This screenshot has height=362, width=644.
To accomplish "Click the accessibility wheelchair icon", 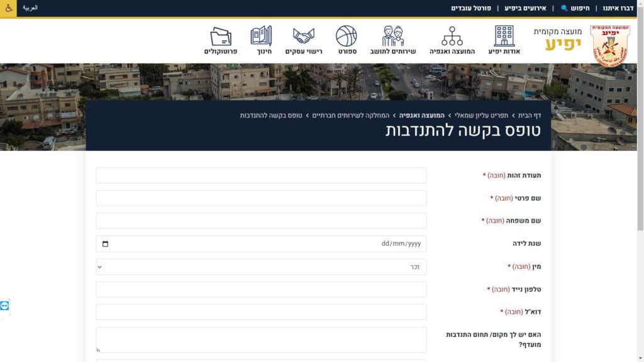I will (9, 8).
